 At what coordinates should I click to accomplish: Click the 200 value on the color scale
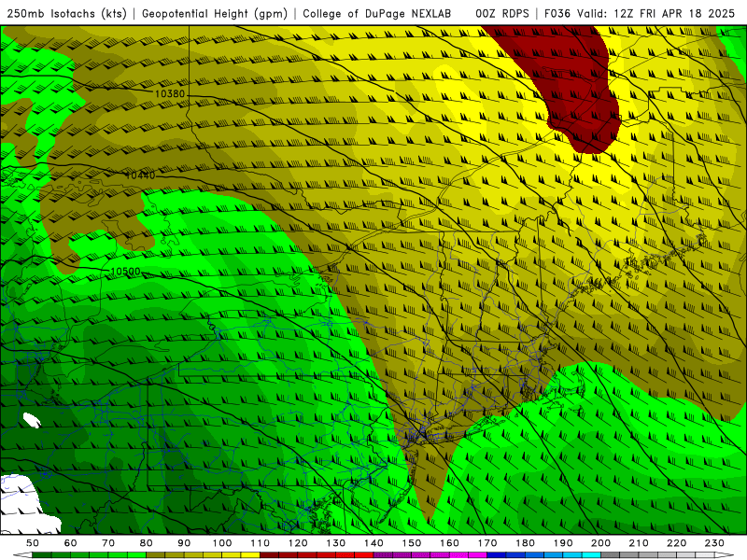click(600, 543)
